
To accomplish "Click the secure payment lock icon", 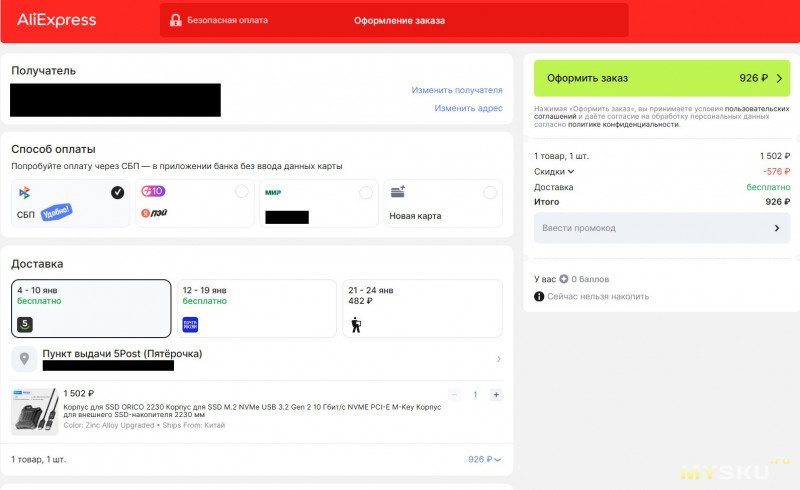I will click(176, 20).
